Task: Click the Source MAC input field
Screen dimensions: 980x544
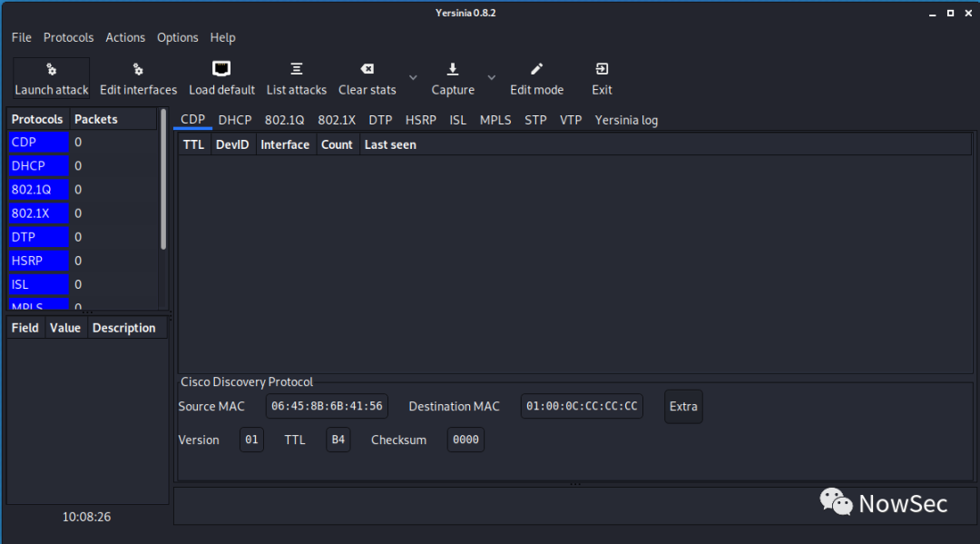Action: point(327,407)
